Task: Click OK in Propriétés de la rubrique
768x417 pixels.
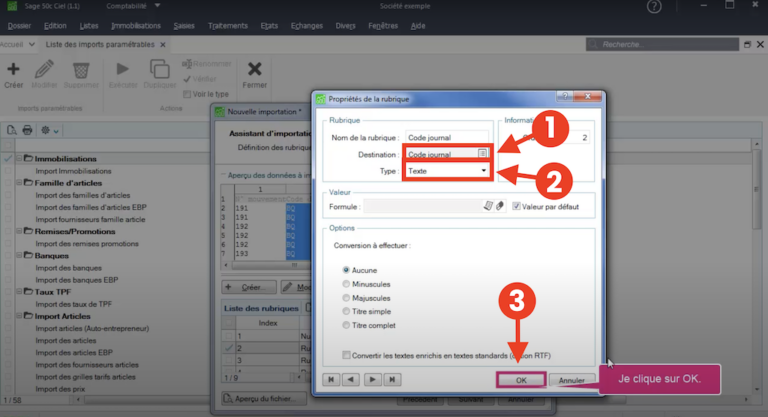Action: pos(521,380)
